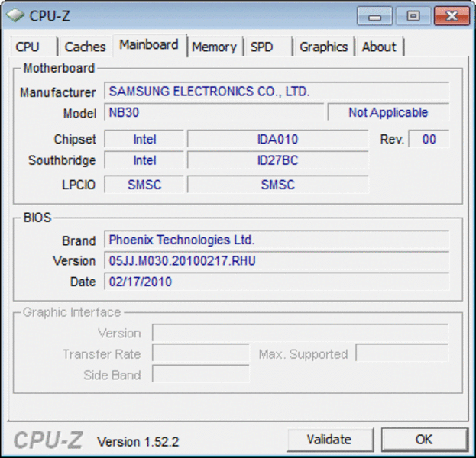Click BIOS brand Phoenix Technologies Ltd.
This screenshot has height=458, width=476.
pos(277,240)
